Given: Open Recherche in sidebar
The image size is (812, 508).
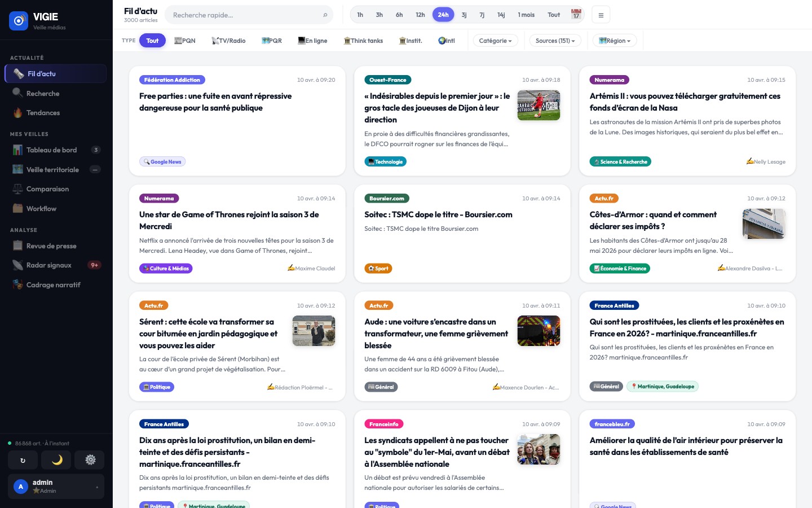Looking at the screenshot, I should [55, 93].
